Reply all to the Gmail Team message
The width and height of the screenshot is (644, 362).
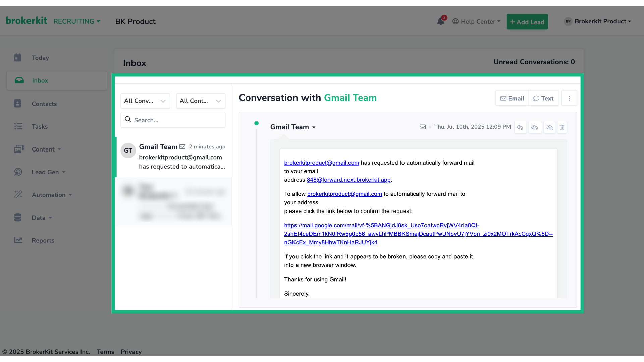(x=535, y=127)
